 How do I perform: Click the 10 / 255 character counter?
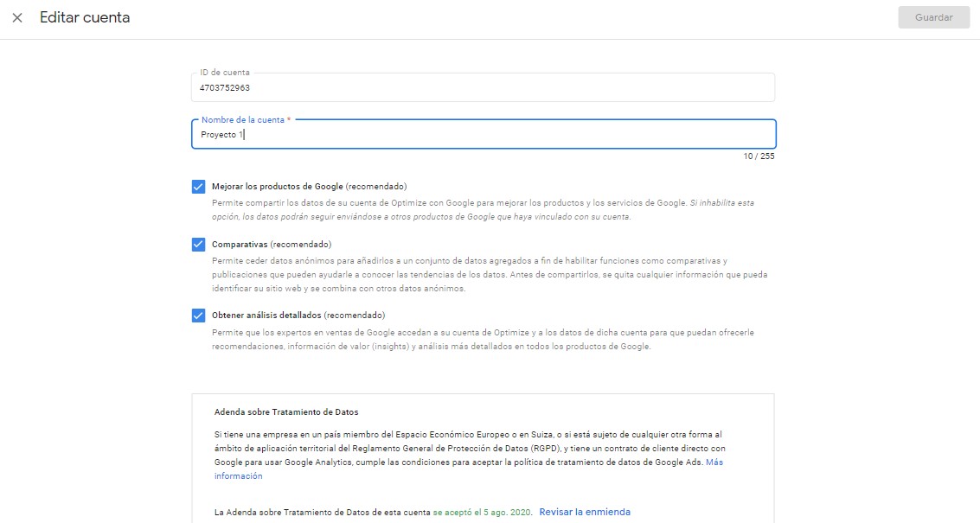759,156
